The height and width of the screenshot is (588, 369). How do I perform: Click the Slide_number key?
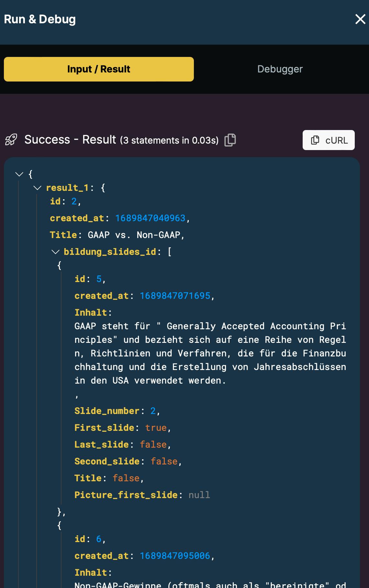pos(107,411)
